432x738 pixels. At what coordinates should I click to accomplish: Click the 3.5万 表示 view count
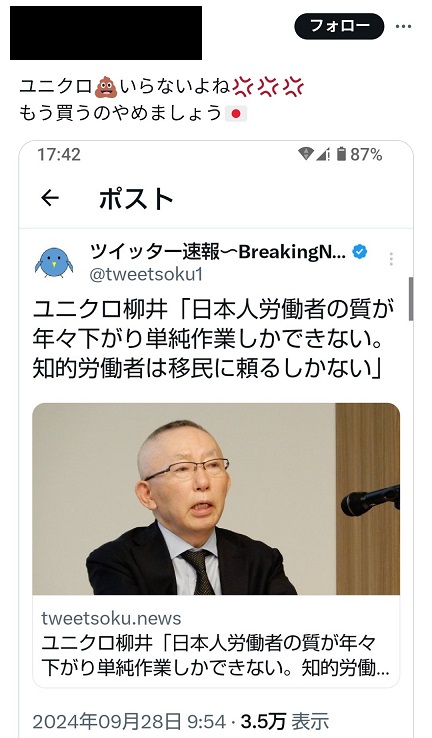(x=285, y=721)
